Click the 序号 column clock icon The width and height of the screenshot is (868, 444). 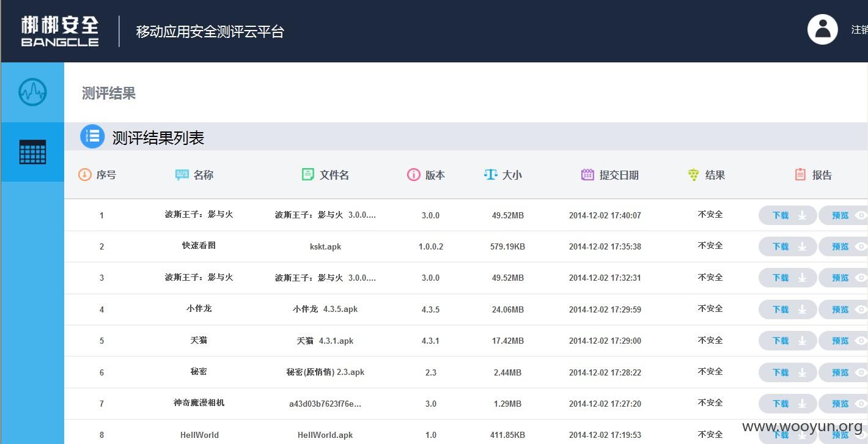[x=85, y=175]
